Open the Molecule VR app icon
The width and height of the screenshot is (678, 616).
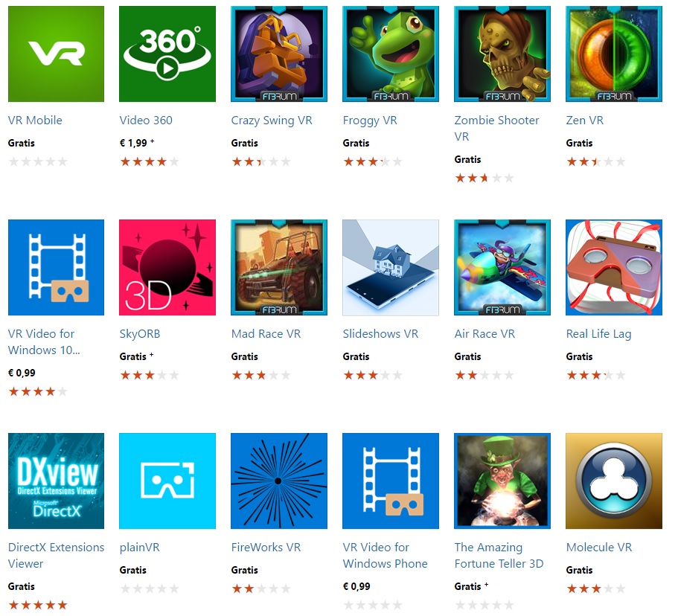[x=613, y=481]
